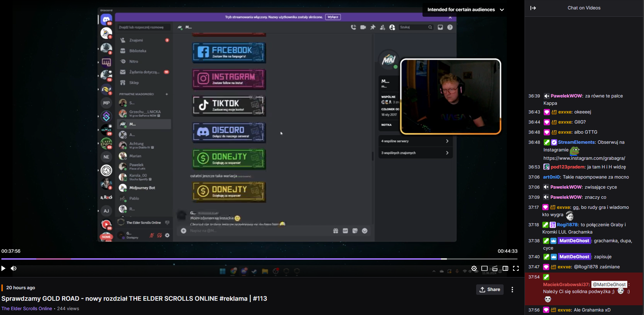Click the moderator badge beside MaciekGrabowski37's message

[546, 277]
